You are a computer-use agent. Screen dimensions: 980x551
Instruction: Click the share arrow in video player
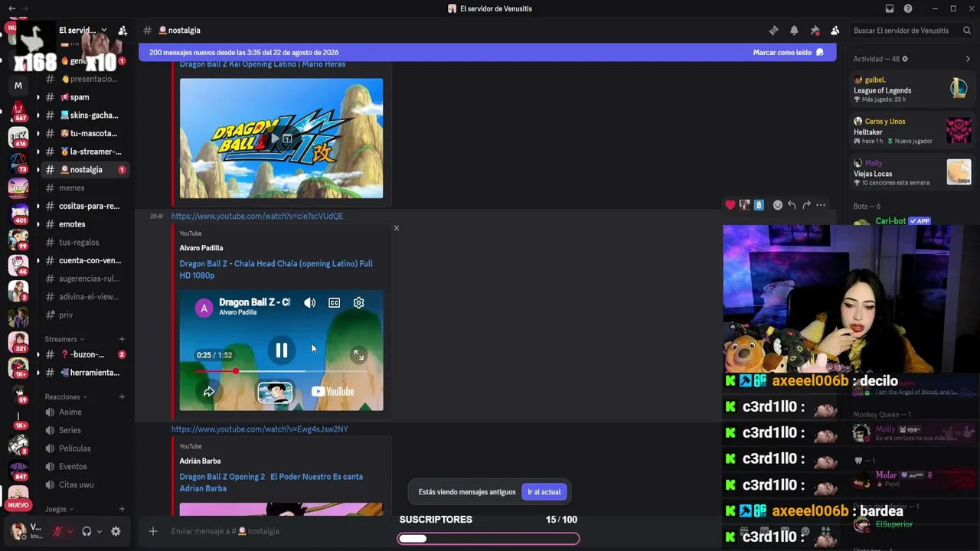point(208,392)
